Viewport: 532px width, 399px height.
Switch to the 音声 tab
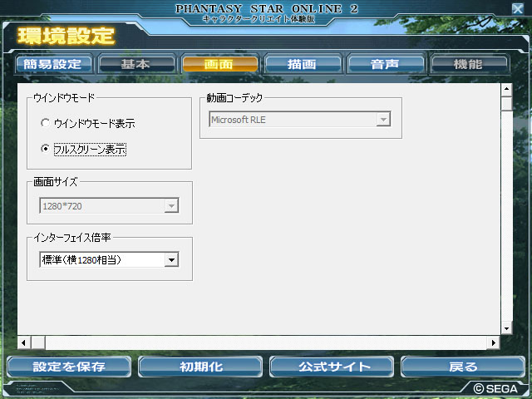tap(386, 64)
